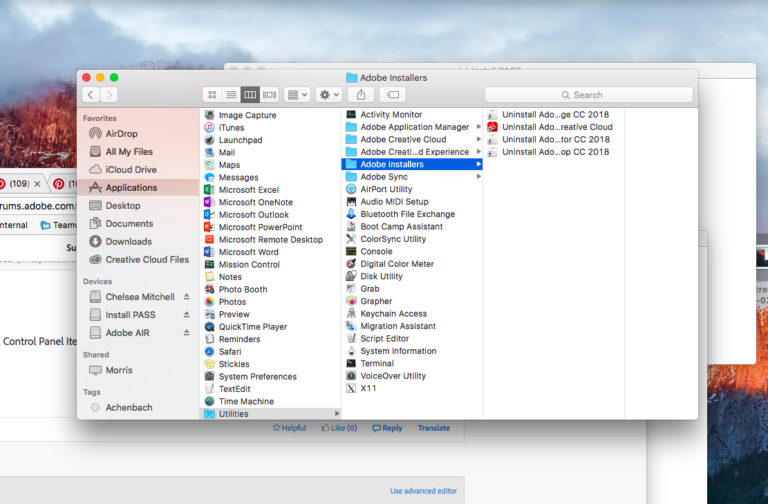Select the Adobe Installers folder
The width and height of the screenshot is (768, 504).
tap(412, 164)
